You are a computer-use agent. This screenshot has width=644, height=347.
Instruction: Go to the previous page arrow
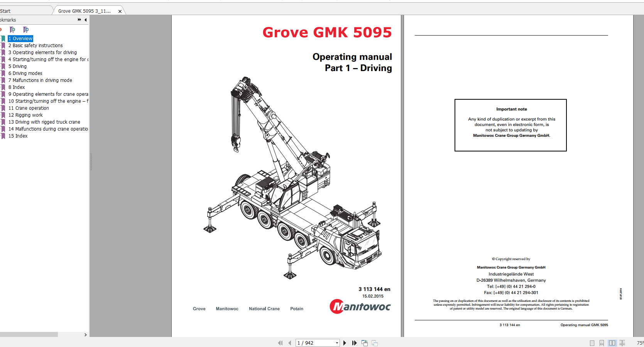coord(289,343)
